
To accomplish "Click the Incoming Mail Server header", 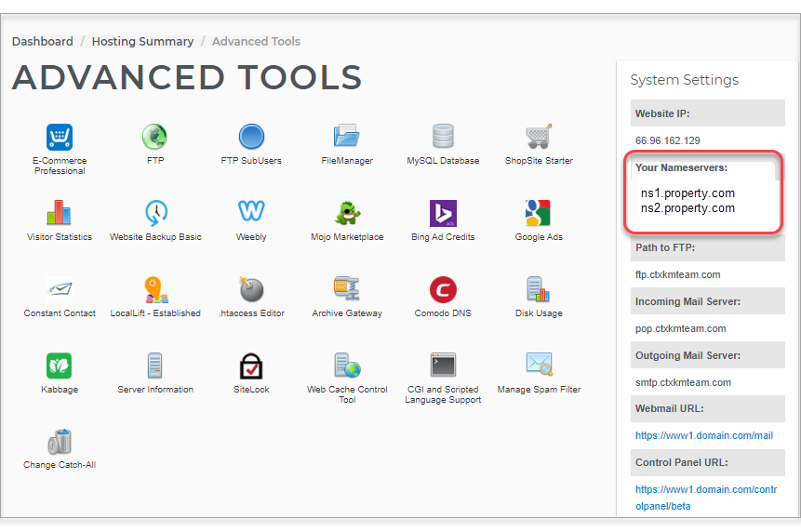I will [x=708, y=301].
